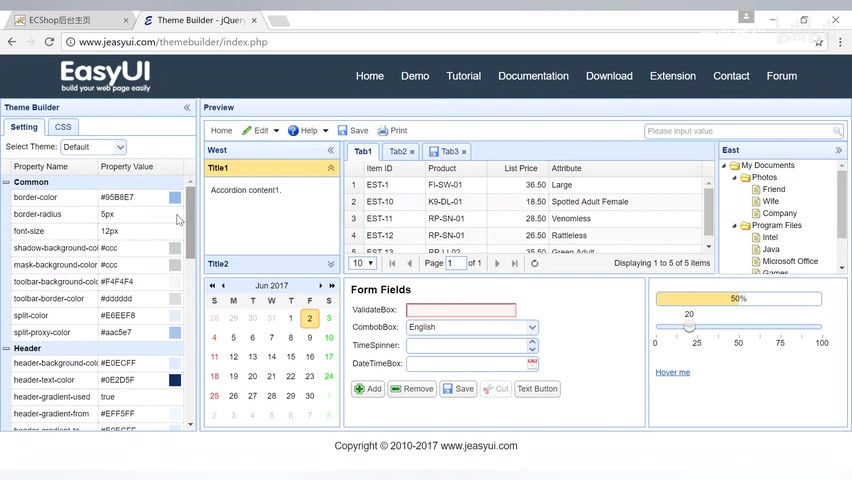Open the Forum nav item
The height and width of the screenshot is (480, 852).
[782, 76]
